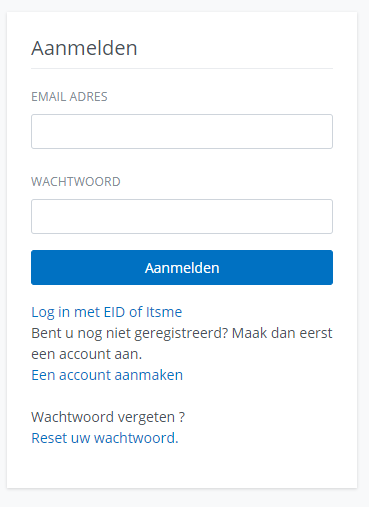Click the empty white area below the Reset link

182,467
